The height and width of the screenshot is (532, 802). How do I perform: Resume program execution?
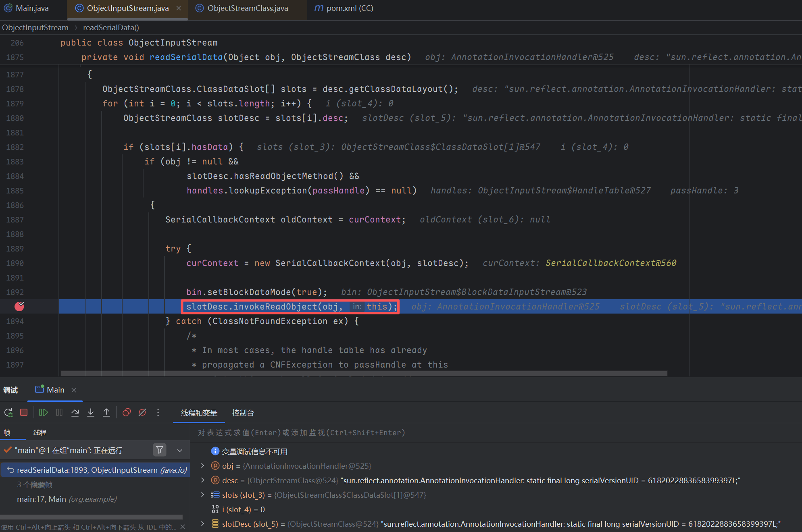(43, 412)
